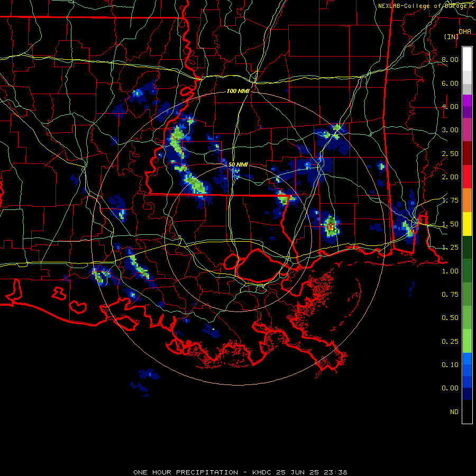The width and height of the screenshot is (476, 476).
Task: Click the 0.00 legend value
Action: [450, 388]
